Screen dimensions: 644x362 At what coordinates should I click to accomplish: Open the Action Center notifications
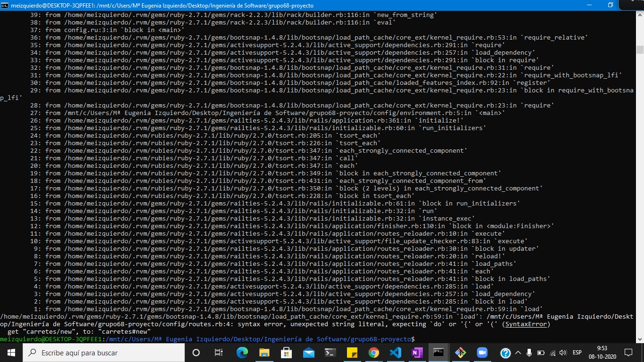(628, 353)
